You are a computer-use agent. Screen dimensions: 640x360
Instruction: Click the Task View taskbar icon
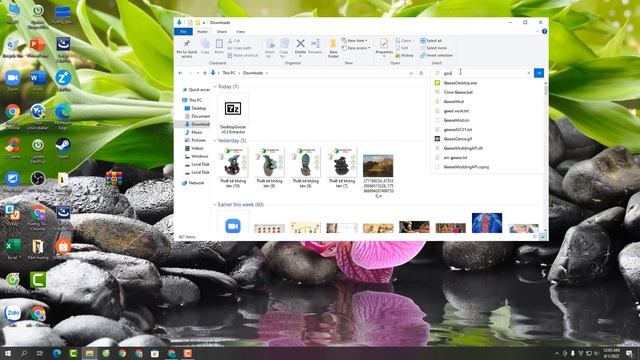pyautogui.click(x=40, y=353)
